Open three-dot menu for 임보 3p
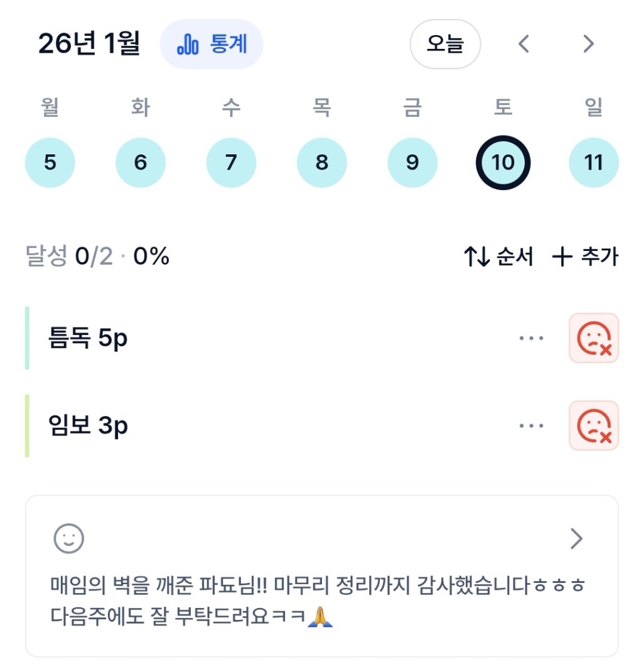 531,426
